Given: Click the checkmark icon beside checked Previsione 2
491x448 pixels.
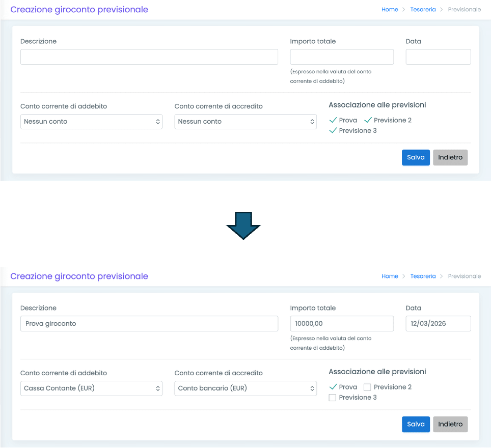Looking at the screenshot, I should tap(368, 120).
